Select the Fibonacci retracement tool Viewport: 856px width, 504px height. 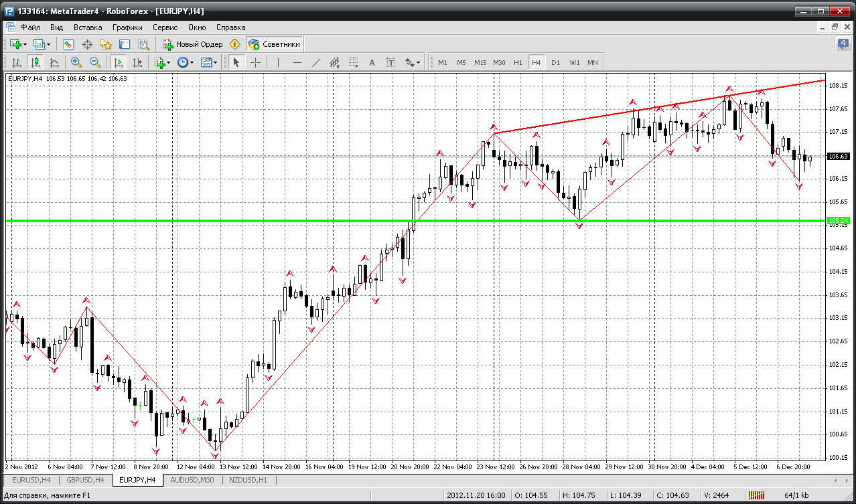tap(353, 62)
